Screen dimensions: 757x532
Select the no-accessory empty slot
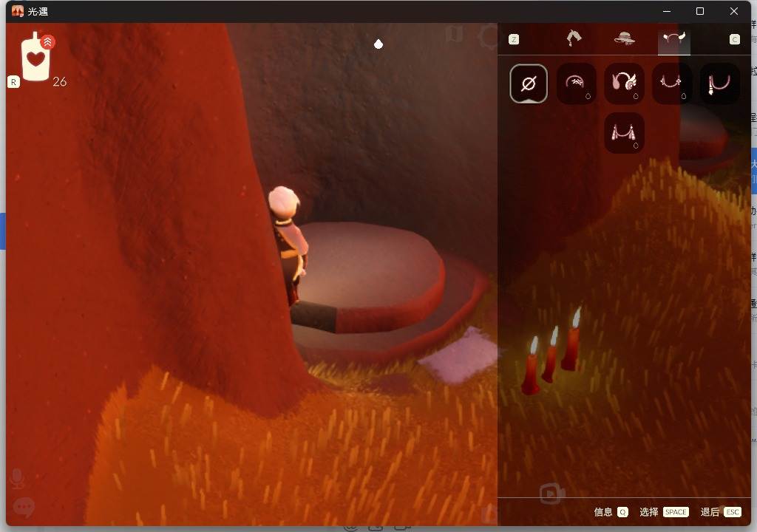coord(529,83)
